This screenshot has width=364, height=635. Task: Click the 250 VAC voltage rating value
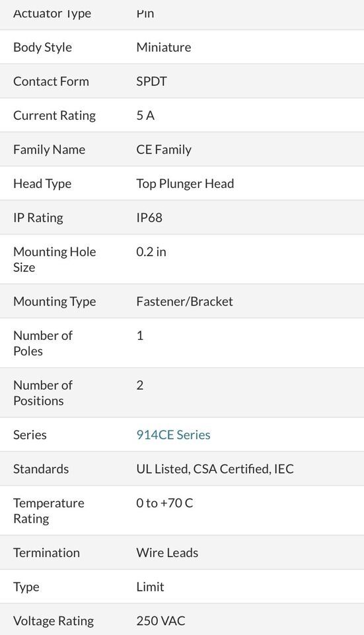pos(161,621)
